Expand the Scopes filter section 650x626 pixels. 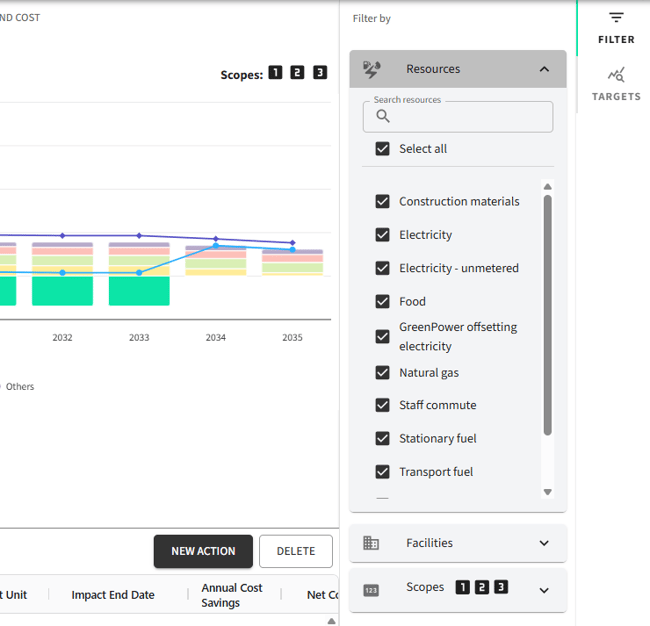point(544,590)
